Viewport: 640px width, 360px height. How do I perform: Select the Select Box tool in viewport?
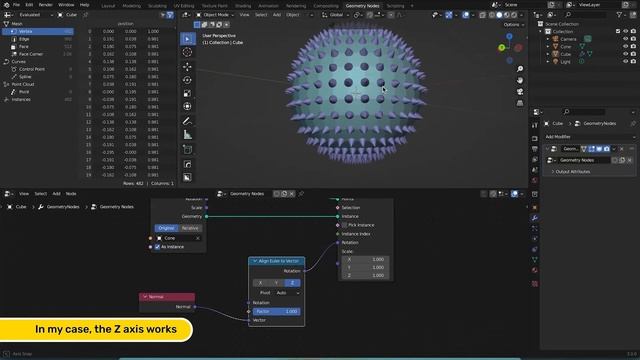[x=188, y=39]
